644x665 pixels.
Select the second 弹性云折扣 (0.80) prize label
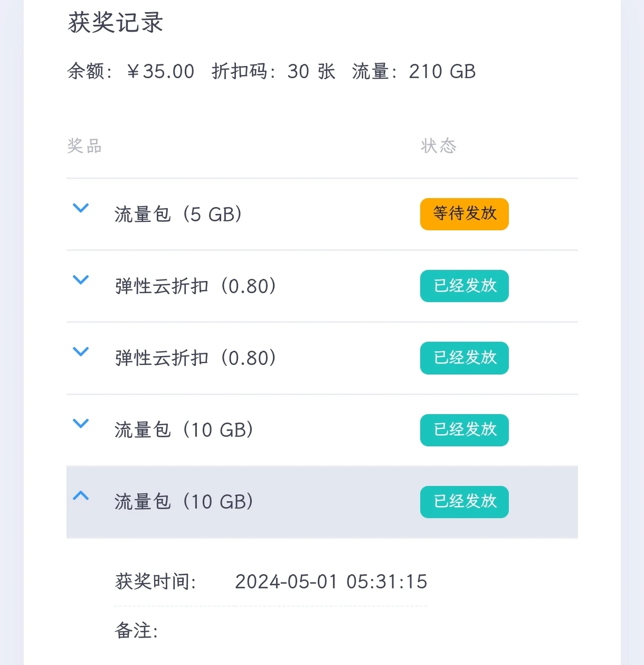(195, 358)
